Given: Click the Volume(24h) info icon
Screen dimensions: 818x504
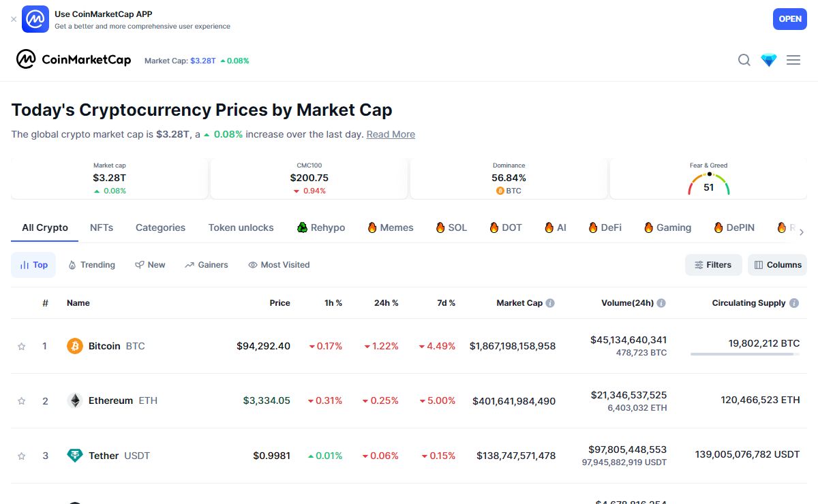Looking at the screenshot, I should point(661,303).
